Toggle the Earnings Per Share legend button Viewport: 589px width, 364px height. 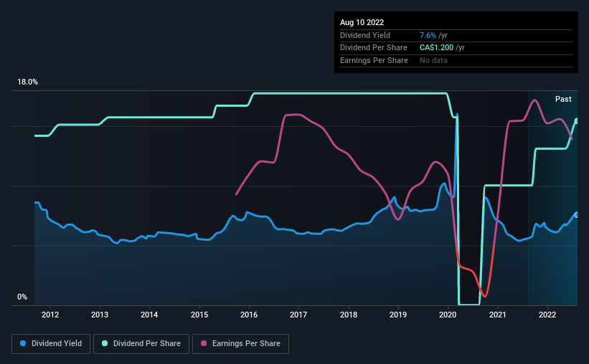click(240, 344)
